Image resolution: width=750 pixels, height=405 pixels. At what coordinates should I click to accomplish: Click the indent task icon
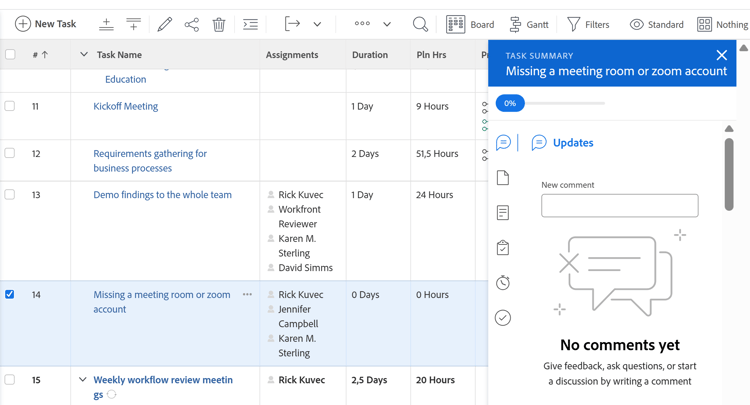(250, 24)
